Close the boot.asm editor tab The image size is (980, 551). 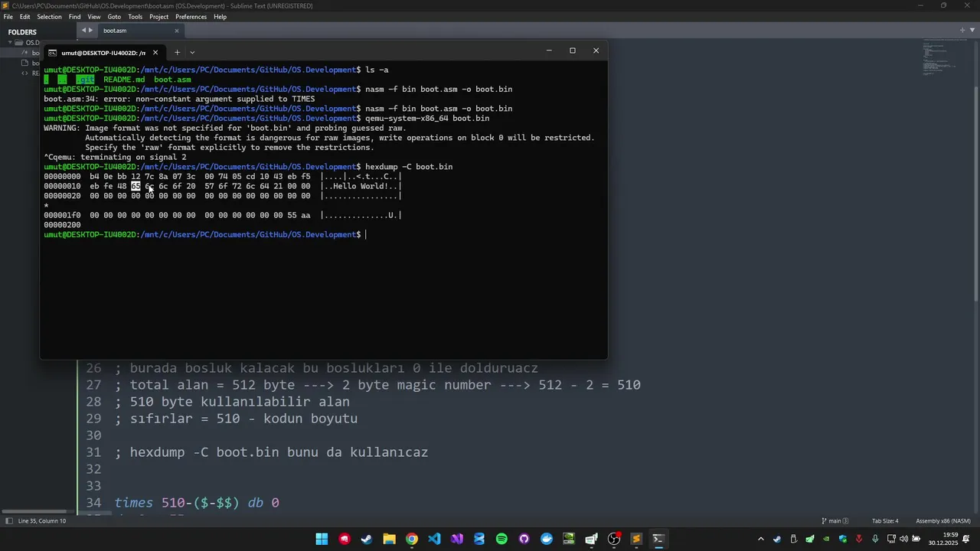tap(177, 31)
